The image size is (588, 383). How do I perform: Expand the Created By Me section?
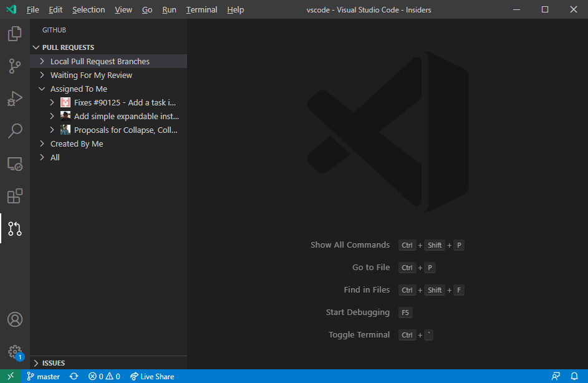[x=76, y=143]
